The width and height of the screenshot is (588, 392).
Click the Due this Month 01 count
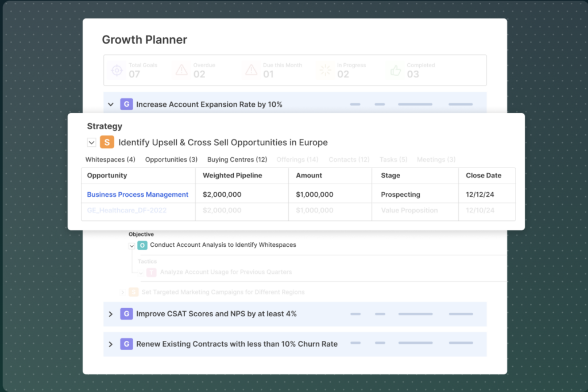[268, 74]
